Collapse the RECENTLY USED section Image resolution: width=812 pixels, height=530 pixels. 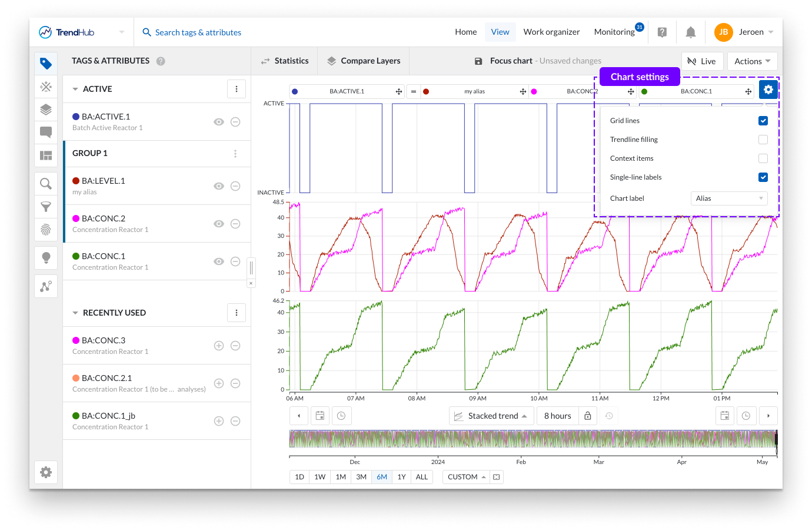point(75,313)
